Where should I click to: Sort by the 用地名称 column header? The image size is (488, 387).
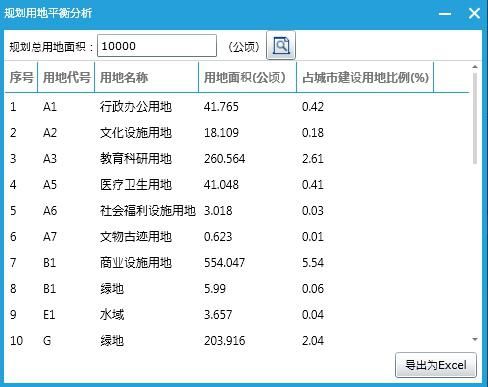coord(147,77)
